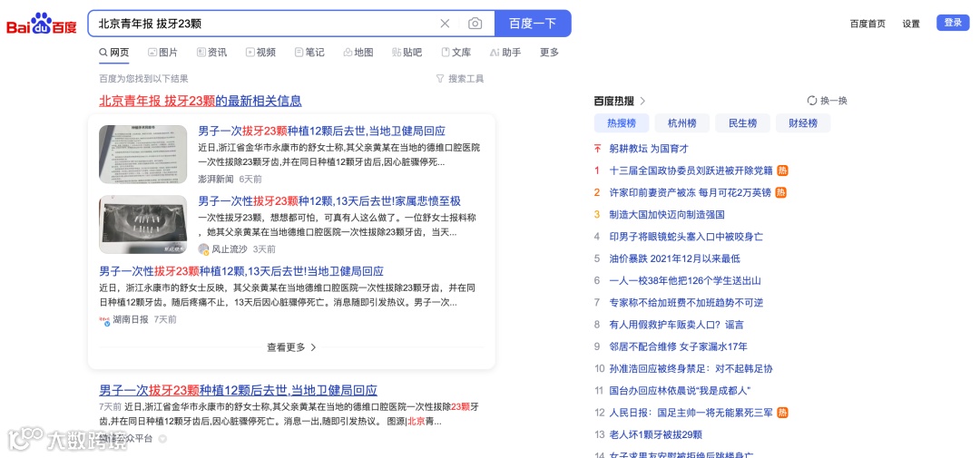
Task: Switch to the 贴吧 tab
Action: (x=407, y=53)
